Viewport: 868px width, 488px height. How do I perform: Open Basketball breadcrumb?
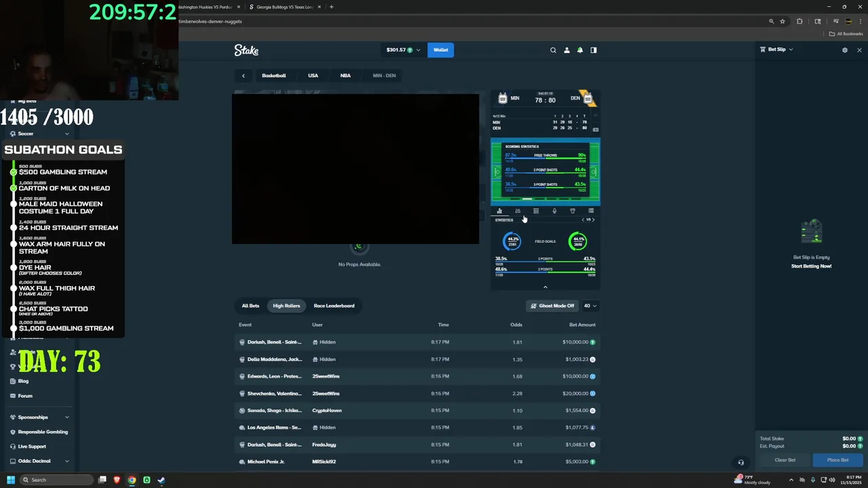coord(274,76)
